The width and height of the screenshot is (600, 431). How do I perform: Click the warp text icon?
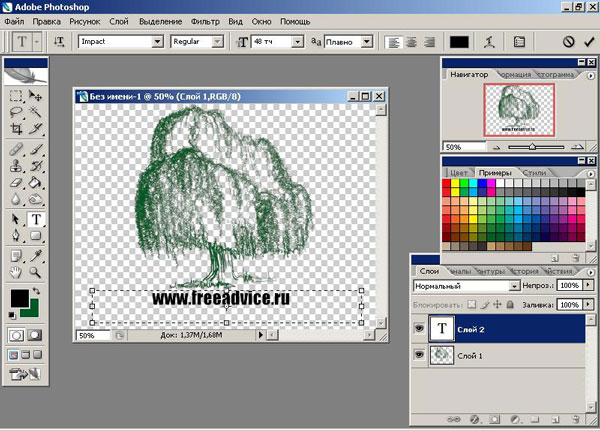489,42
